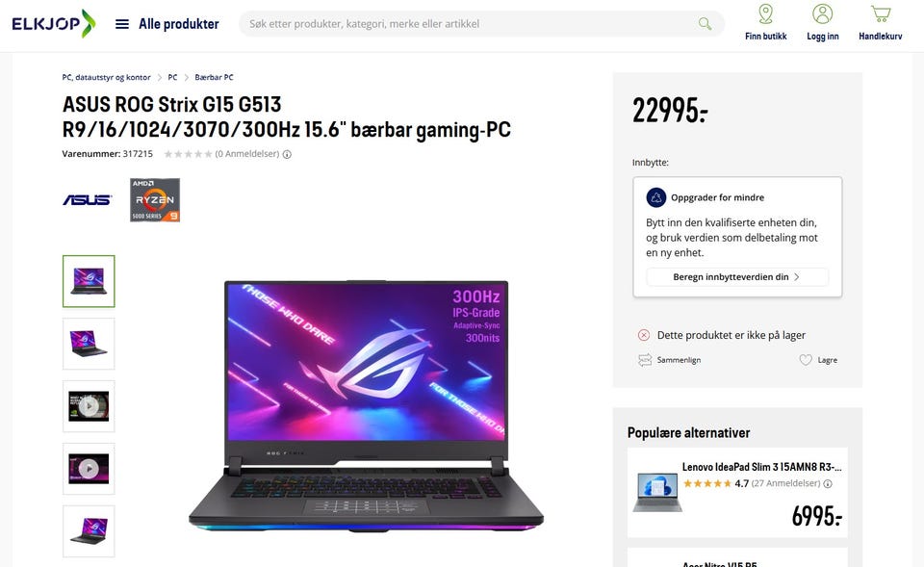The width and height of the screenshot is (924, 567).
Task: Click the ASUS brand logo
Action: tap(88, 200)
